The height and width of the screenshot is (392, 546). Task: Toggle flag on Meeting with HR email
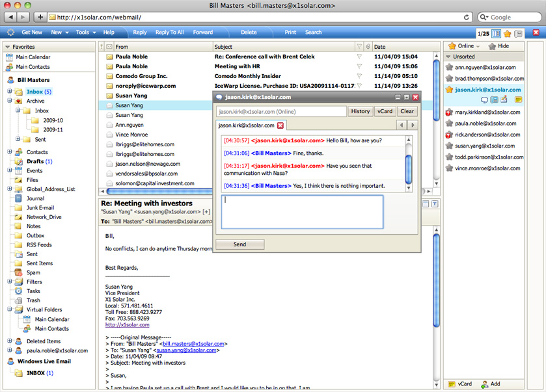359,66
